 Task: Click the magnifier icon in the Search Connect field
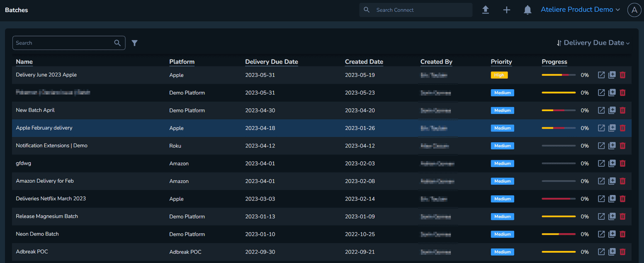tap(367, 10)
